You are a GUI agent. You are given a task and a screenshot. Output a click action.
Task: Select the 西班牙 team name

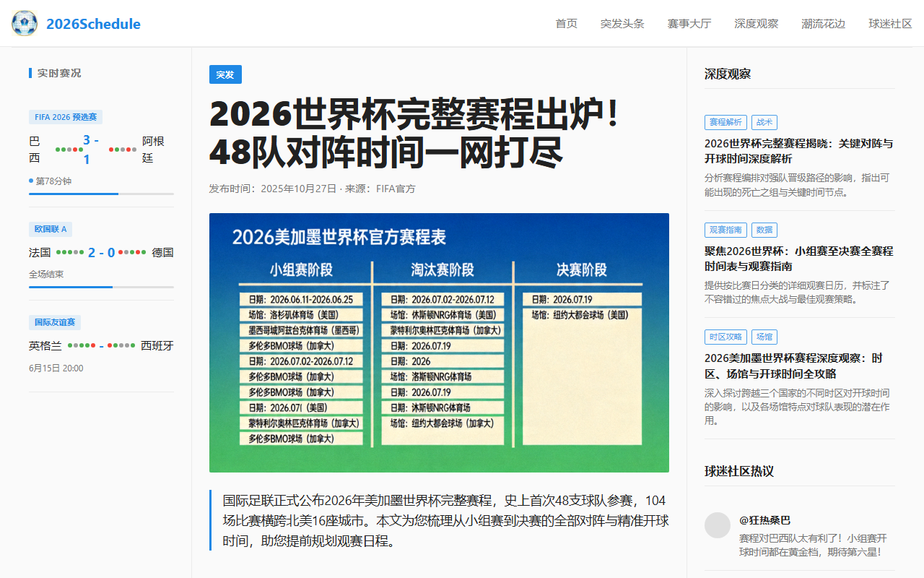tap(157, 345)
